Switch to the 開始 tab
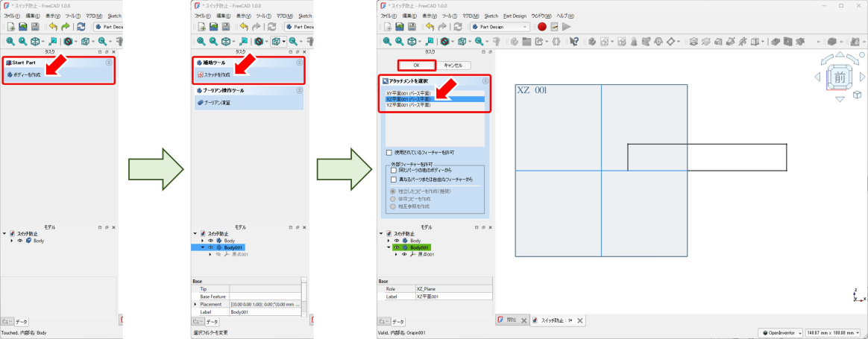Viewport: 868px width, 339px height. [511, 320]
